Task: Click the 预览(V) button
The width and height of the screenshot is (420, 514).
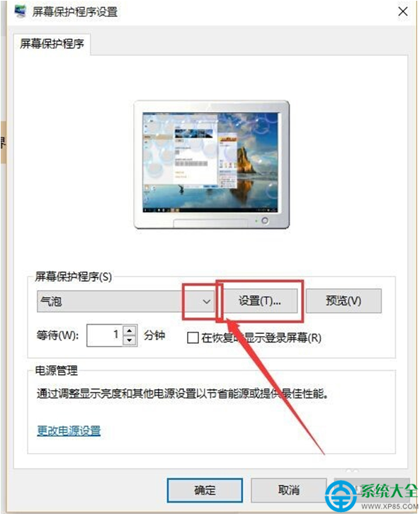Action: point(344,301)
